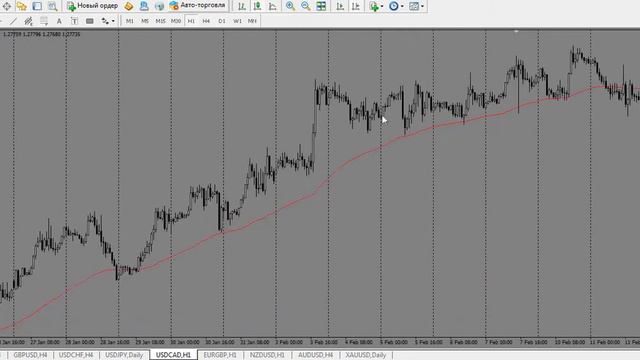
Task: Open the Strategy Tester globe icon
Action: coord(159,6)
